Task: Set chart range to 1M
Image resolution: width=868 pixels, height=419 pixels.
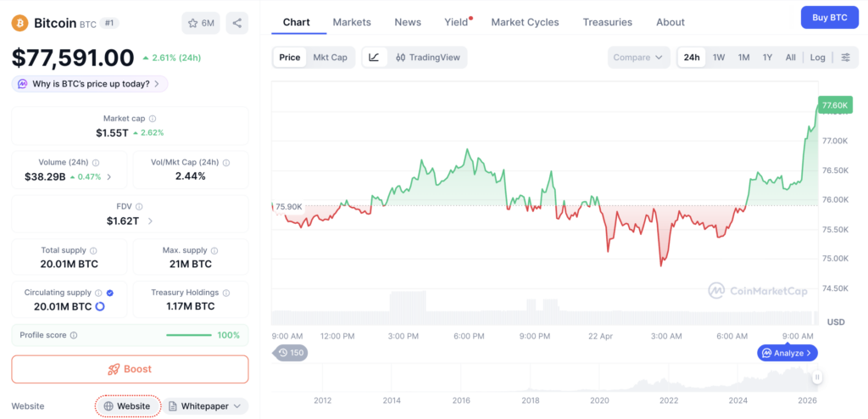Action: pos(743,58)
